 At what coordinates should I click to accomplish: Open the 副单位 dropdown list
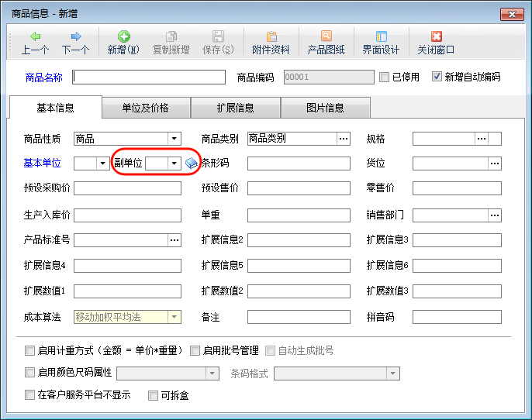tap(174, 164)
